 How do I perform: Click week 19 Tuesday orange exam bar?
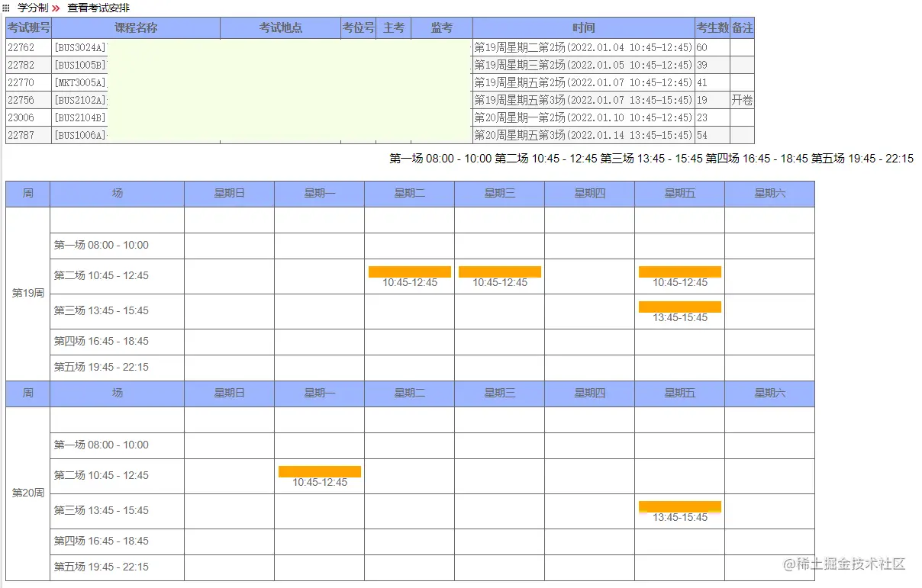pyautogui.click(x=410, y=272)
